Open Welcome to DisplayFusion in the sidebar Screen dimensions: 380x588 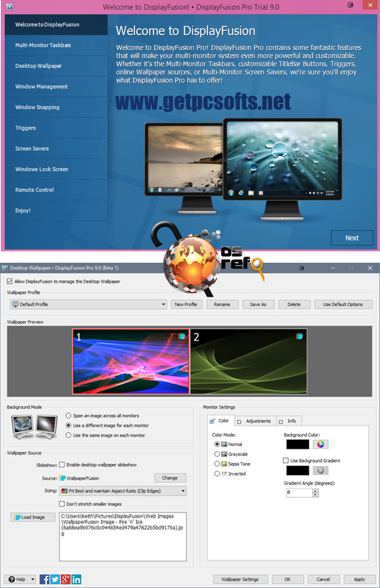point(56,25)
